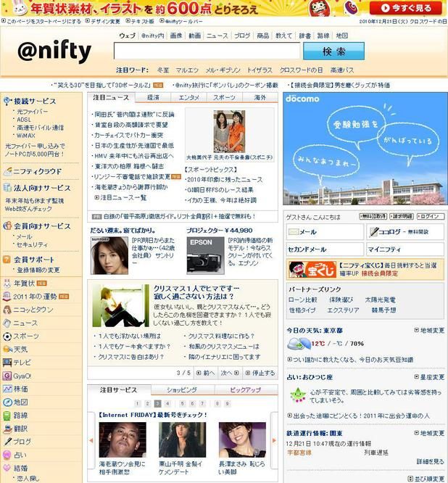This screenshot has height=483, width=448.
Task: Change zodiac sign via 星座変更
Action: (x=429, y=377)
